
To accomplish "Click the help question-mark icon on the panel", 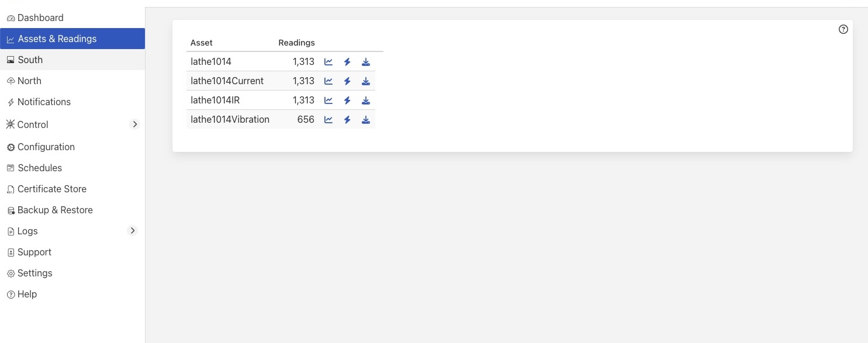I will [843, 29].
